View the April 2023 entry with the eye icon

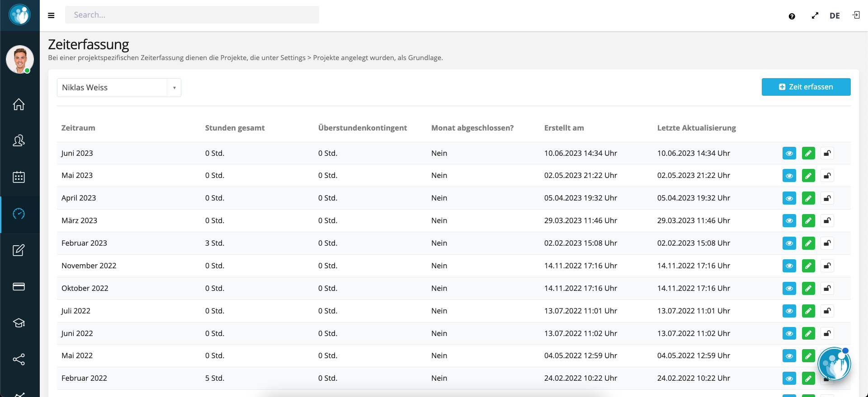point(789,198)
